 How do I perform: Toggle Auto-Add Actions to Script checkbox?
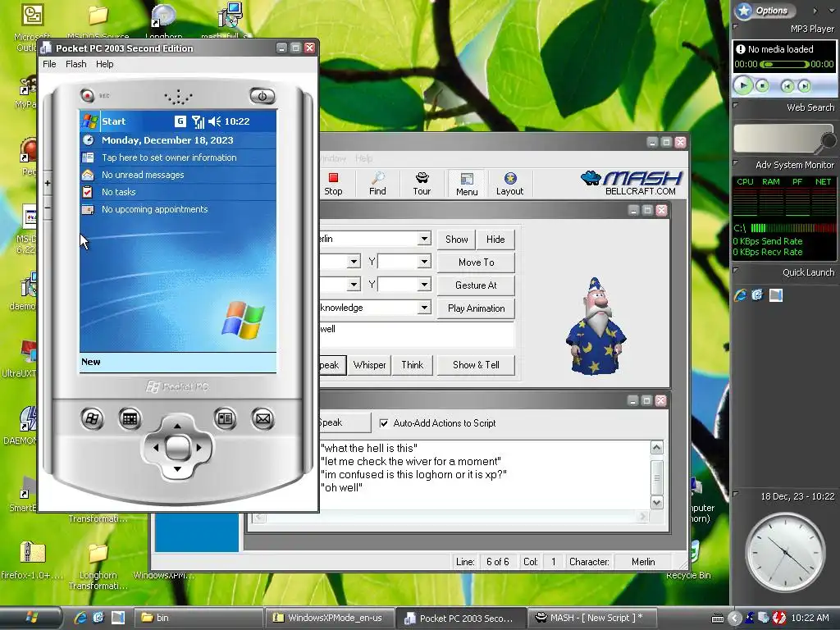(384, 423)
